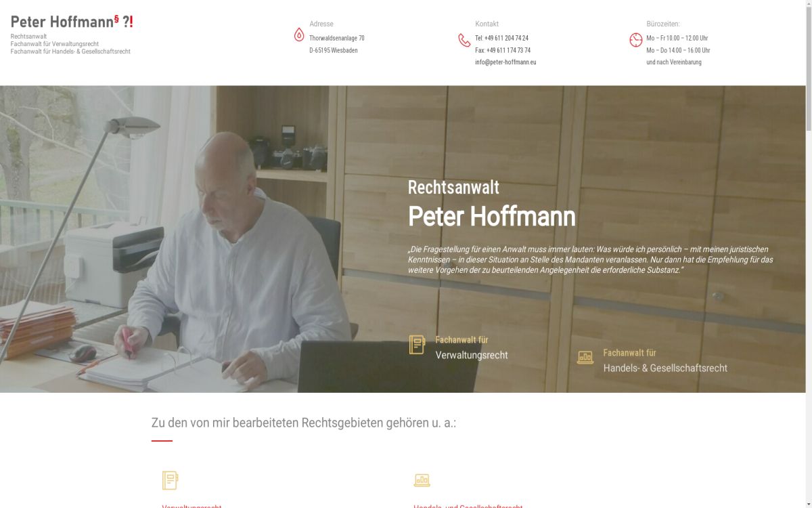Open the info@peter-hoffmann.eu email link
This screenshot has width=812, height=508.
click(x=505, y=62)
